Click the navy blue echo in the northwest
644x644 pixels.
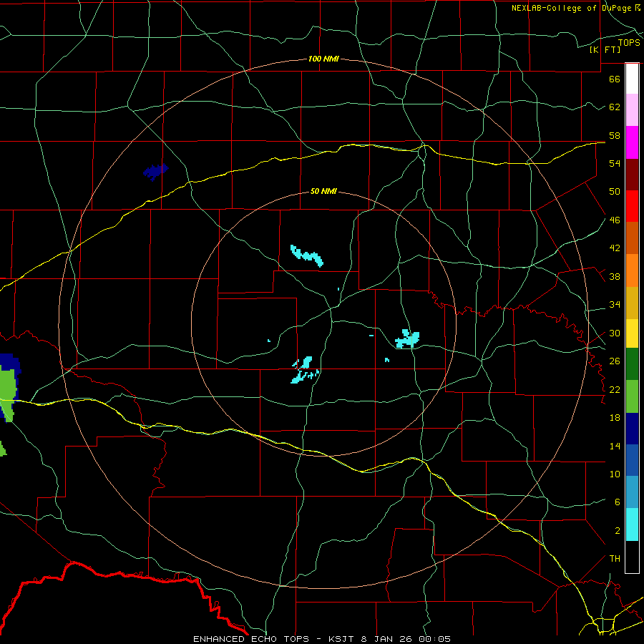[155, 171]
